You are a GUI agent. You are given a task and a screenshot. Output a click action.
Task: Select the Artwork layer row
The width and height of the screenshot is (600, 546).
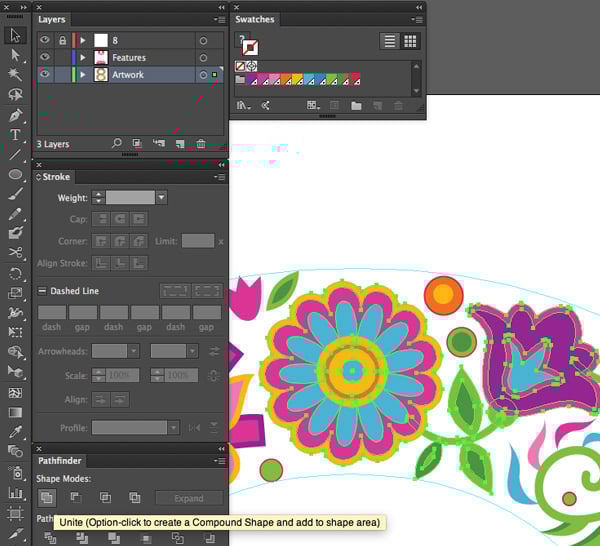[x=130, y=75]
